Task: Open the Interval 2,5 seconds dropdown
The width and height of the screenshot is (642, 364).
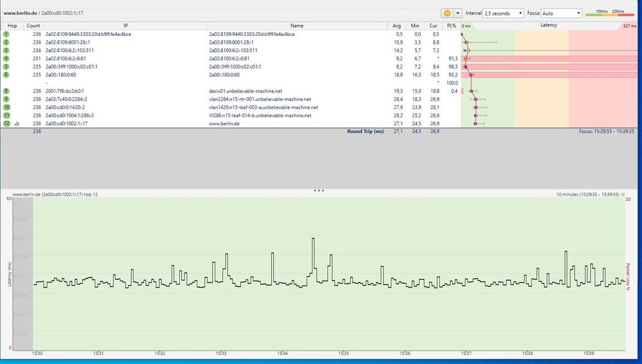Action: (x=503, y=13)
